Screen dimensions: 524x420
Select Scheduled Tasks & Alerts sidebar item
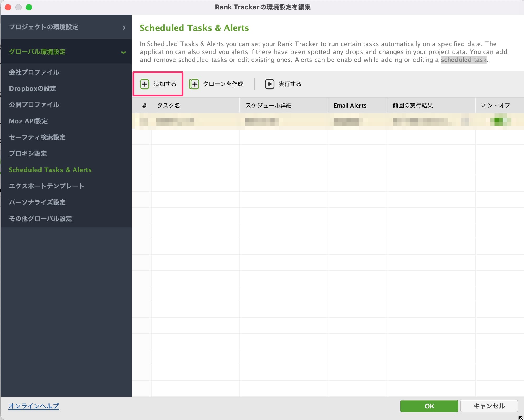50,170
